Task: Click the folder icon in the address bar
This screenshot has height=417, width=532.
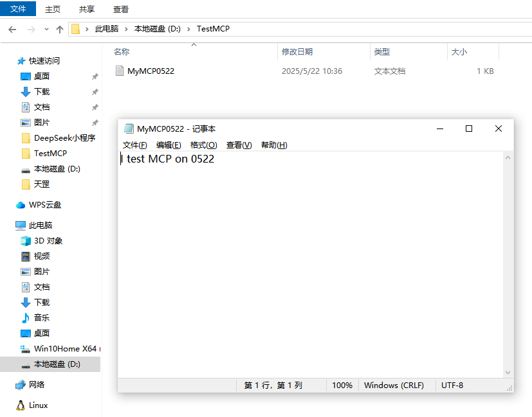Action: (76, 29)
